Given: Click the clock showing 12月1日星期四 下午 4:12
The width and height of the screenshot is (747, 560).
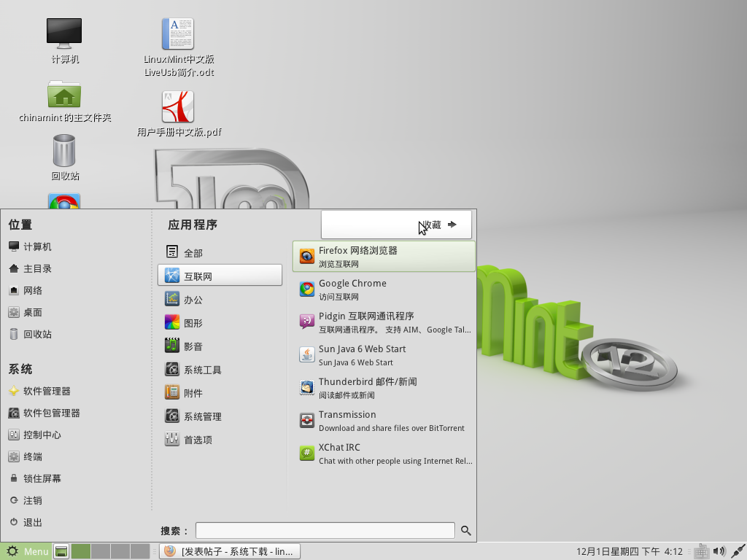Looking at the screenshot, I should click(x=630, y=551).
